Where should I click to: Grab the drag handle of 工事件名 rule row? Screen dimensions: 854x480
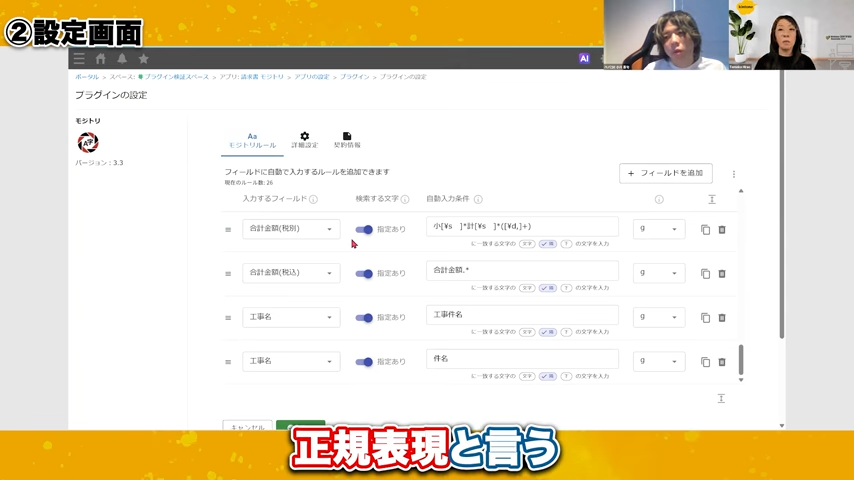(x=228, y=318)
